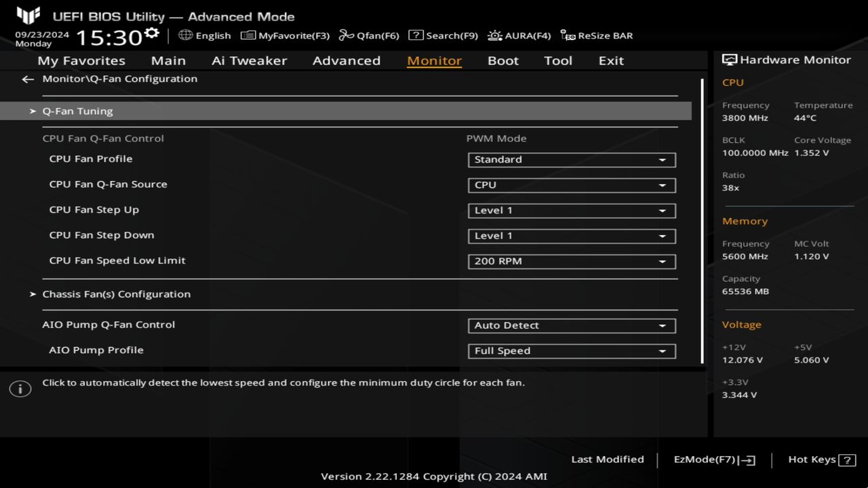Click the 38x Ratio value

[730, 188]
